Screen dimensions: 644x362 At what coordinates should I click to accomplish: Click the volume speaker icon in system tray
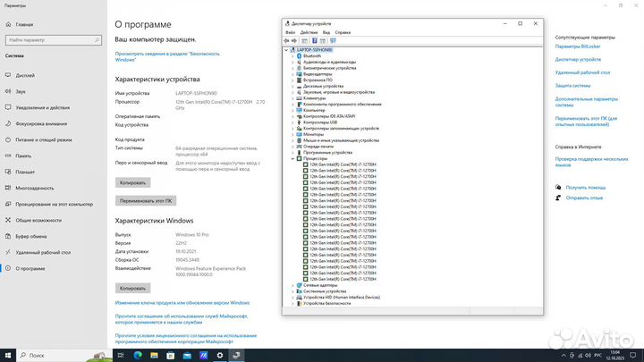click(x=588, y=356)
